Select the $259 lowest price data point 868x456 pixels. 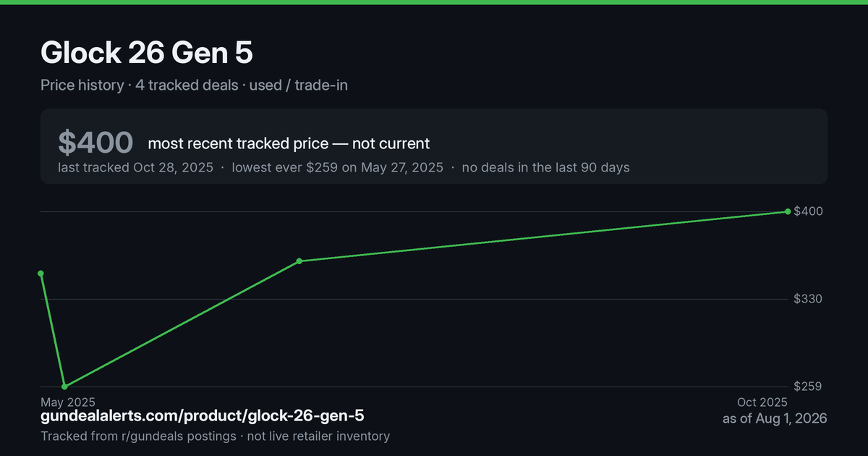tap(64, 387)
